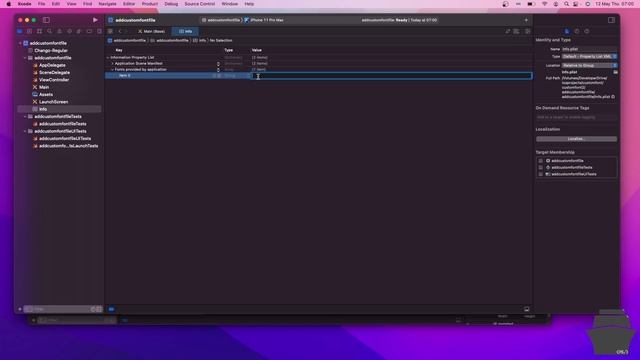
Task: Open the Editor menu
Action: pyautogui.click(x=129, y=4)
